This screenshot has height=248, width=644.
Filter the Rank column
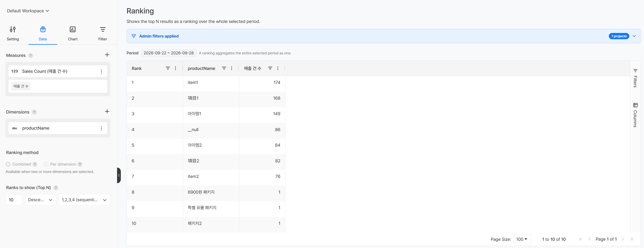point(168,68)
